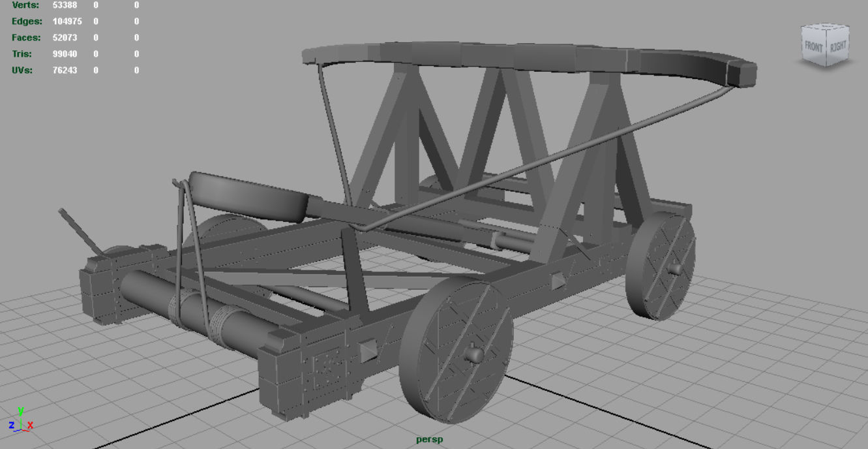
Task: Click the 'Verts:' heads-up display label
Action: (25, 5)
